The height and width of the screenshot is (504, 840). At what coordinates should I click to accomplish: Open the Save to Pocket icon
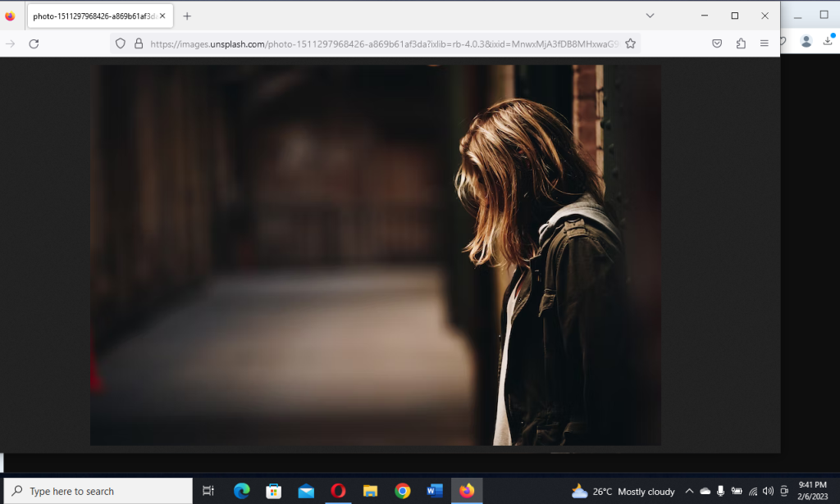pyautogui.click(x=717, y=43)
